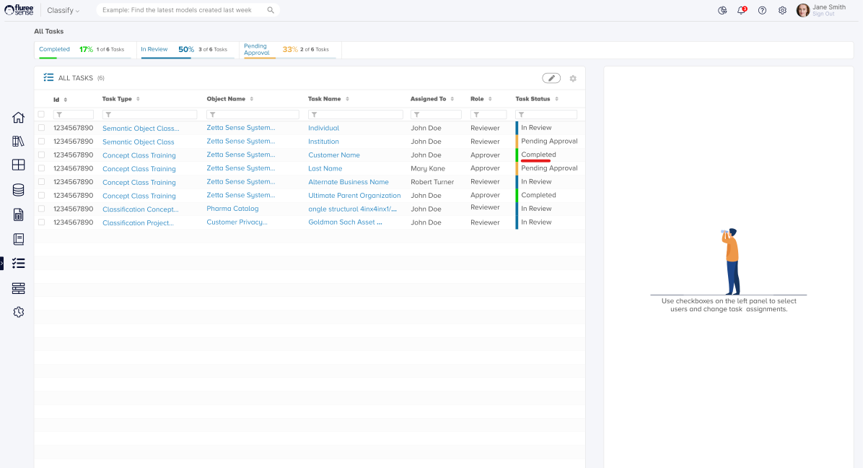Image resolution: width=868 pixels, height=468 pixels.
Task: Click the Task Name filter input field
Action: click(356, 115)
